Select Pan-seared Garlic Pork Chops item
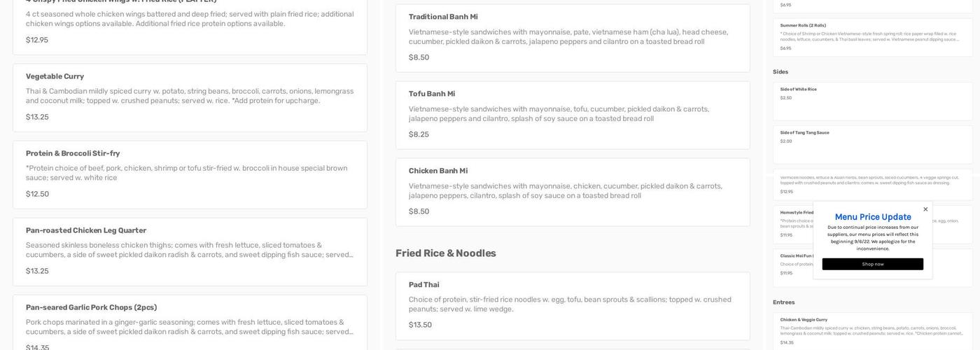Viewport: 980px width, 350px height. [190, 322]
